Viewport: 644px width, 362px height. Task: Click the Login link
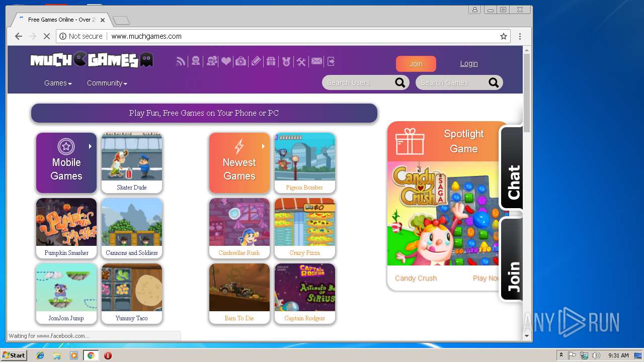[469, 63]
